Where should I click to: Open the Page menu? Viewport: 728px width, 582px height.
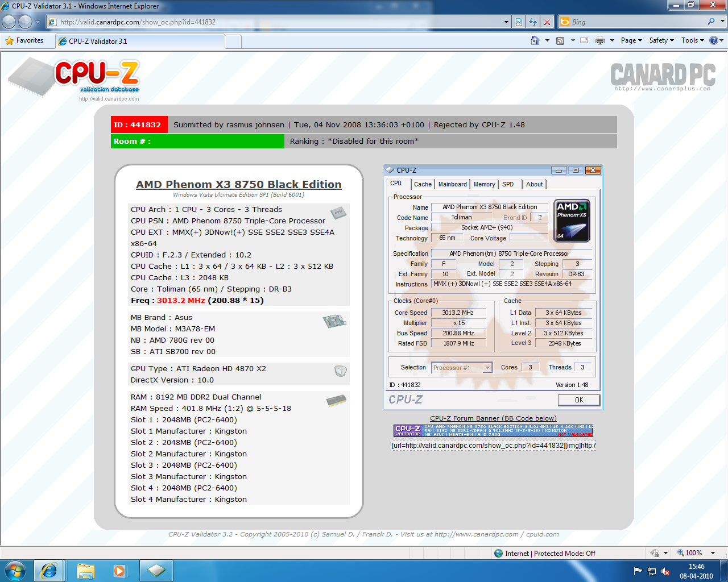[x=631, y=40]
